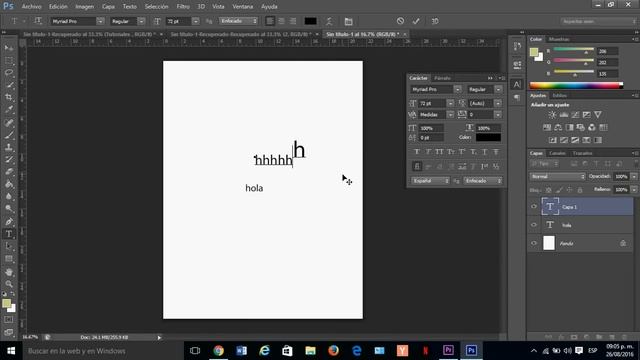Viewport: 640px width, 360px height.
Task: Open anti-aliasing Enfocado dropdown in options bar
Action: [x=238, y=21]
